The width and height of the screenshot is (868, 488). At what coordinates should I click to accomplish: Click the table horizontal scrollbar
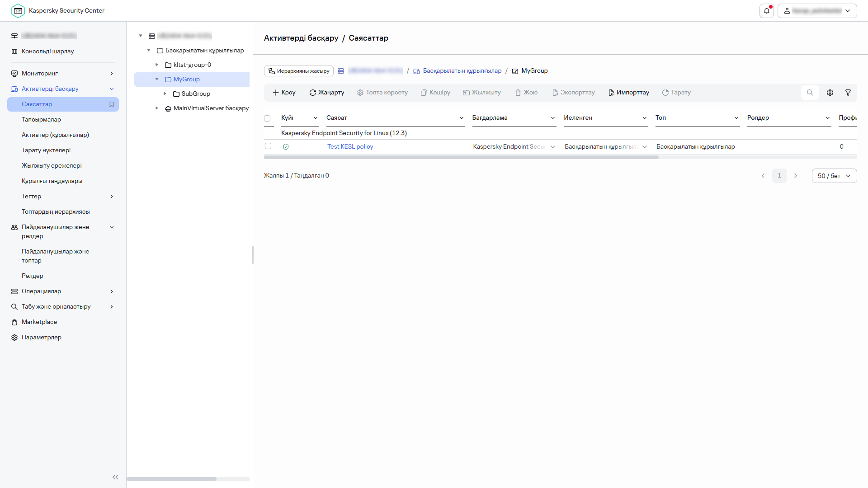(461, 157)
